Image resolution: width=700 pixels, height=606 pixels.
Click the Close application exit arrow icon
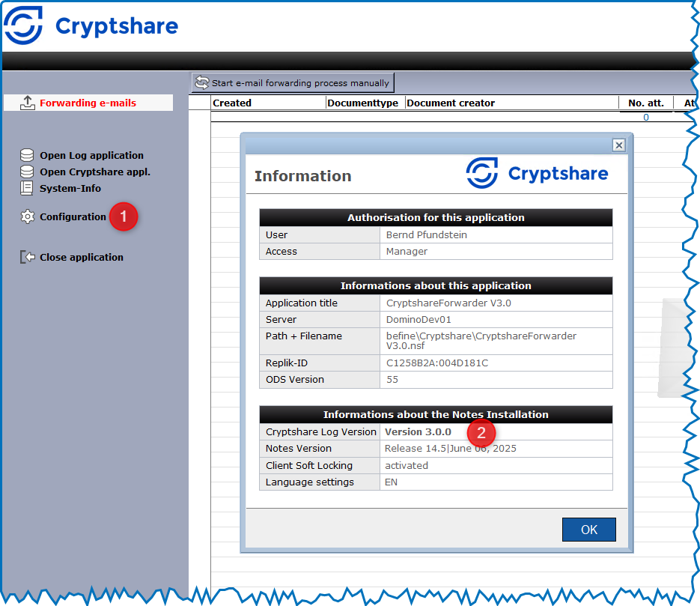(x=27, y=257)
